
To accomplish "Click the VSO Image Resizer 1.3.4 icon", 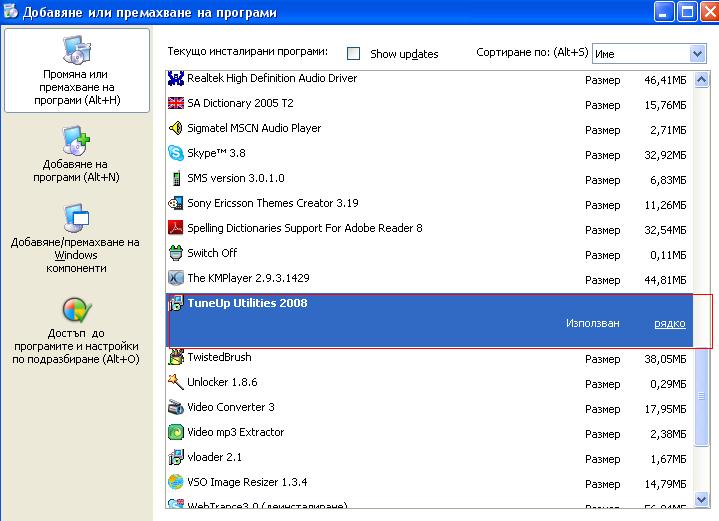I will coord(176,482).
